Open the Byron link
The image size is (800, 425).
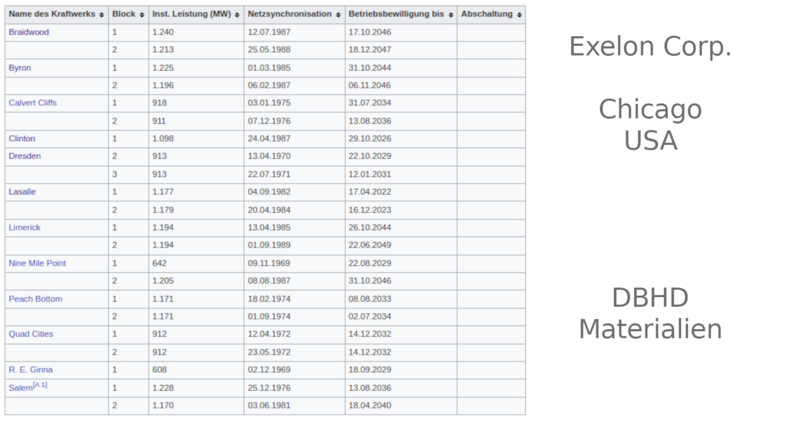19,67
